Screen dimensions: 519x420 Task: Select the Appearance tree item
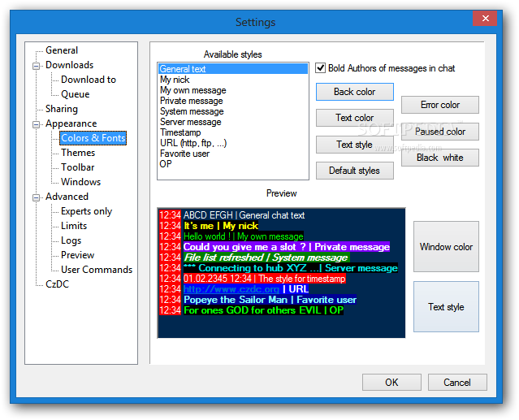[x=71, y=123]
